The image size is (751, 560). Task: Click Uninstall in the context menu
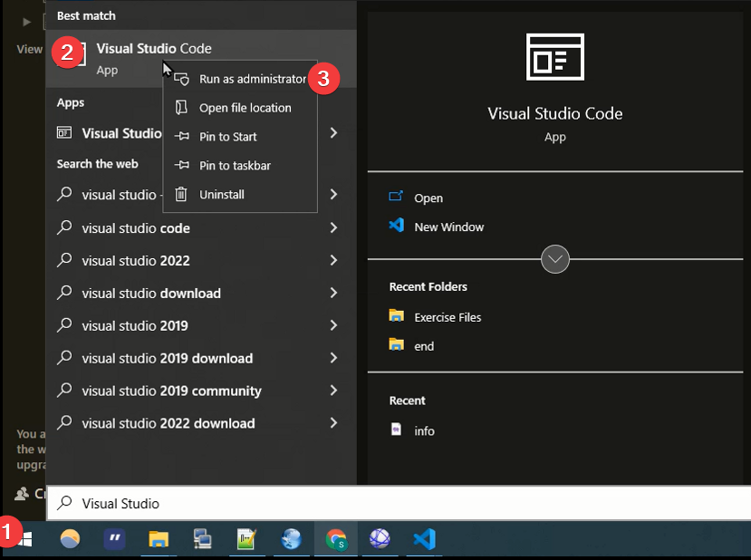pos(240,195)
